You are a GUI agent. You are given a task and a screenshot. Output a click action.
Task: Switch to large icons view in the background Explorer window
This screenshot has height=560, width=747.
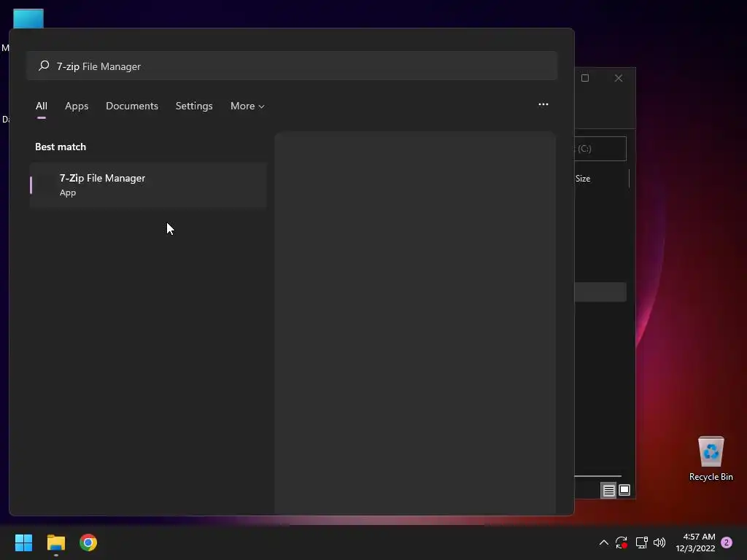point(624,490)
